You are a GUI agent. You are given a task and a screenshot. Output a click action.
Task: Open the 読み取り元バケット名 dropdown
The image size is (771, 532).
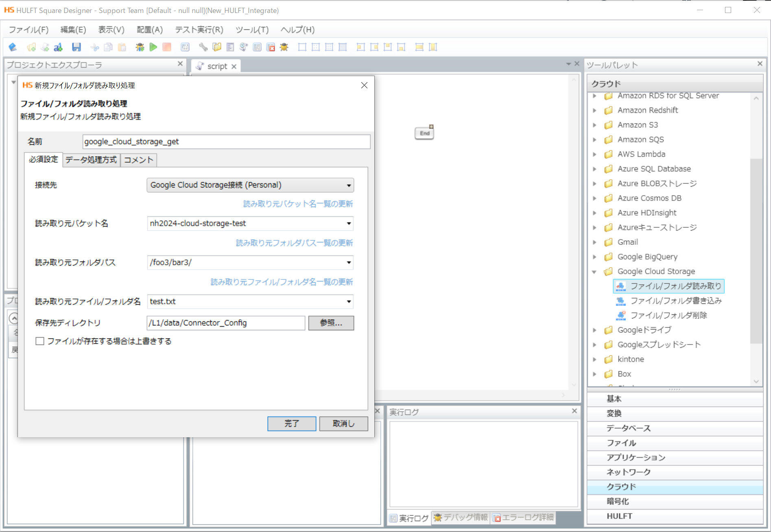(x=349, y=224)
